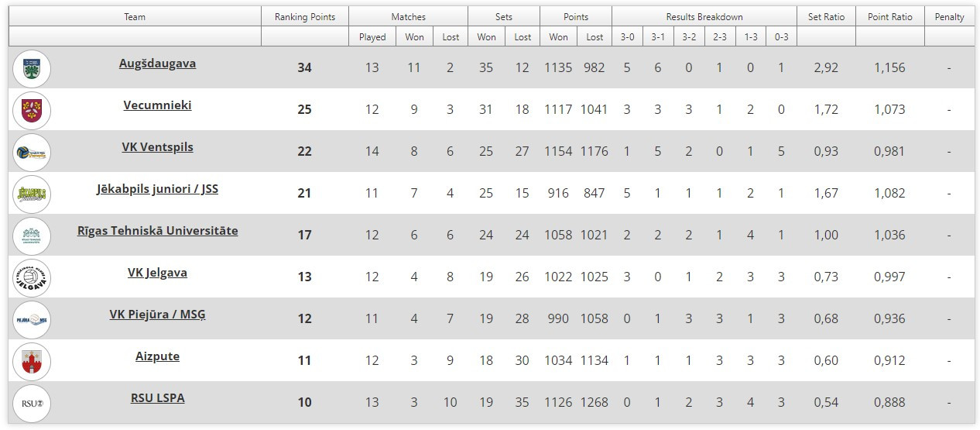This screenshot has height=430, width=980.
Task: Click the VK Jelgava team logo
Action: 32,277
